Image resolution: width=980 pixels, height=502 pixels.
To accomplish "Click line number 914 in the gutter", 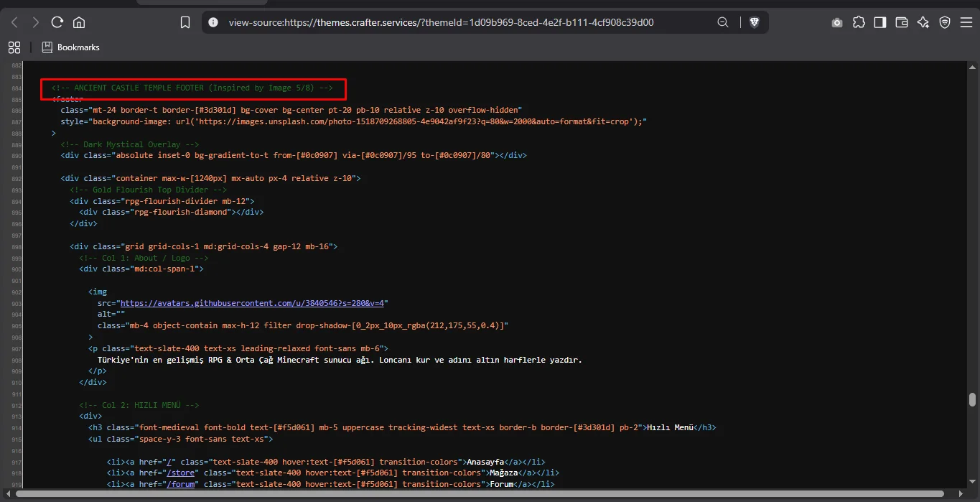I will pyautogui.click(x=16, y=428).
